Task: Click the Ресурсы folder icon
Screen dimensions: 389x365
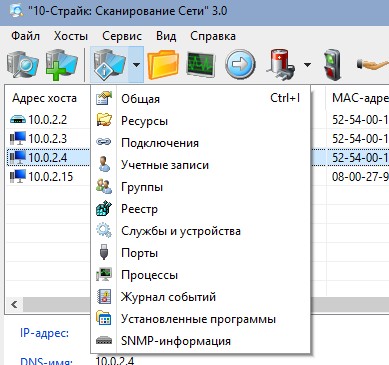Action: [104, 120]
